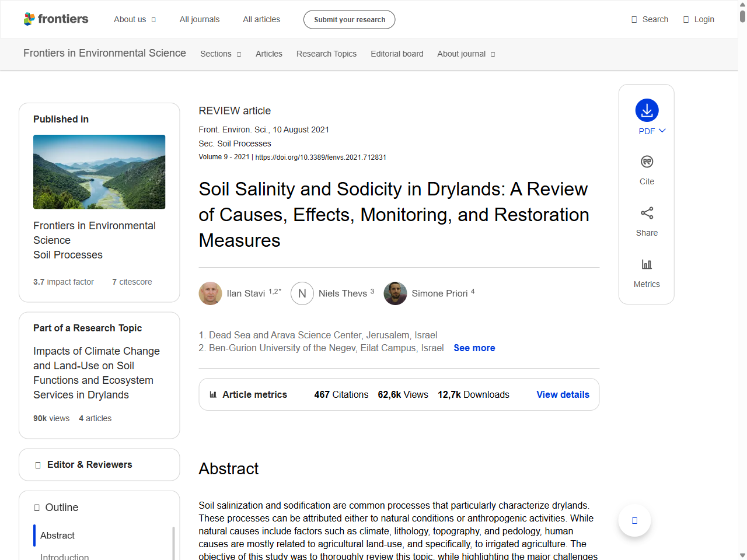Select Abstract in the Outline
The width and height of the screenshot is (747, 560).
(x=57, y=535)
